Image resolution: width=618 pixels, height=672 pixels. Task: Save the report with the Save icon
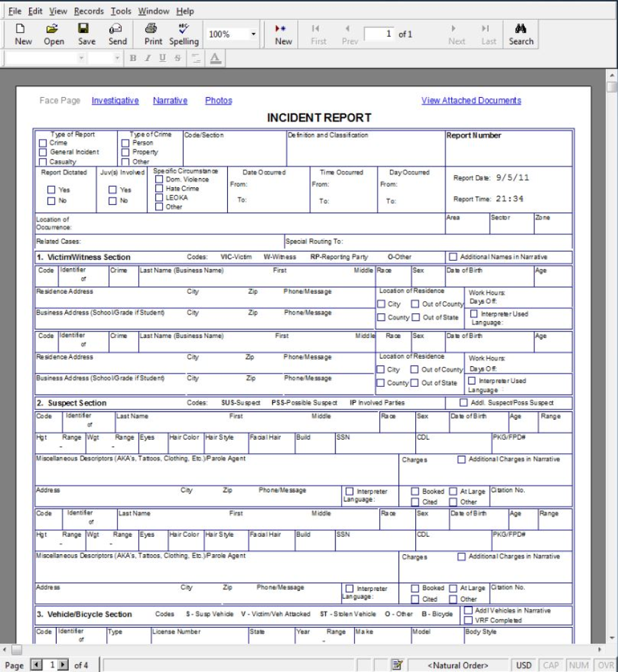click(x=85, y=31)
